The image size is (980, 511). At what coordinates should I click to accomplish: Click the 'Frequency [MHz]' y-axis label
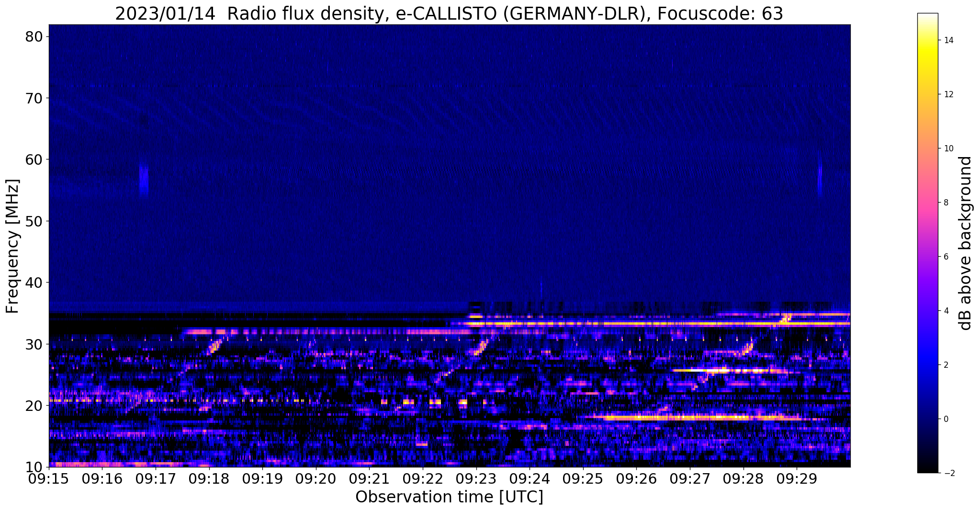pos(12,246)
